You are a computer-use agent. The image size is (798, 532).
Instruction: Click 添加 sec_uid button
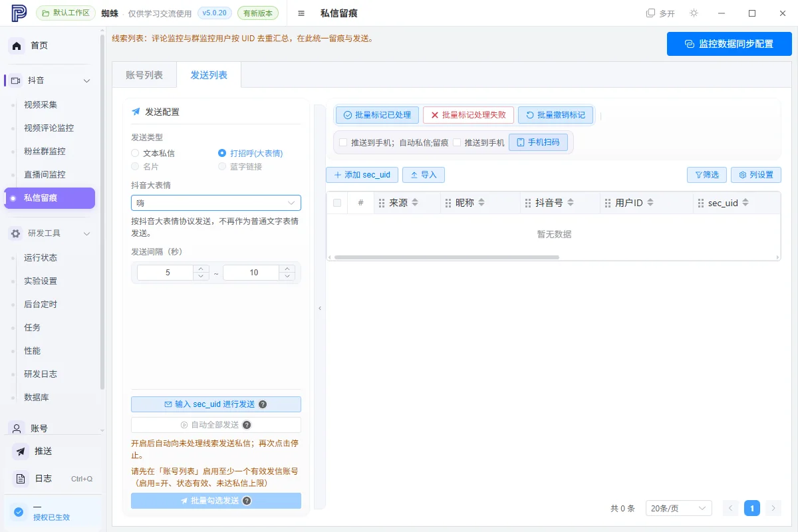(x=362, y=175)
